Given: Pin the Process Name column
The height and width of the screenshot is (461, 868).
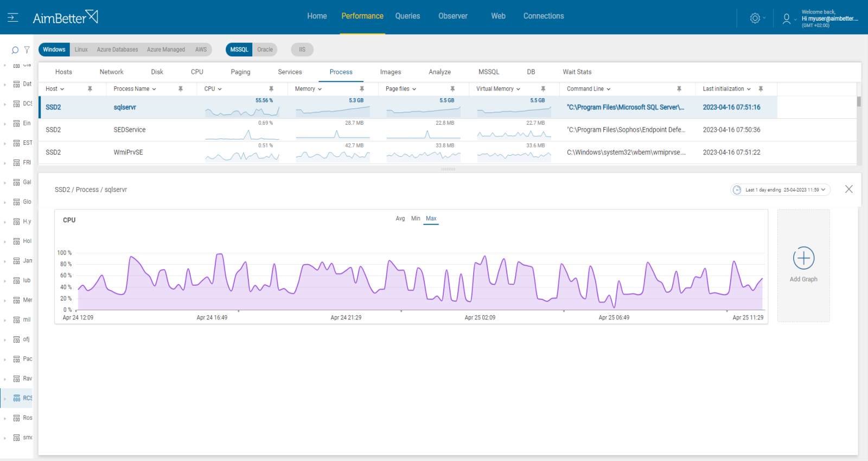Looking at the screenshot, I should tap(181, 89).
